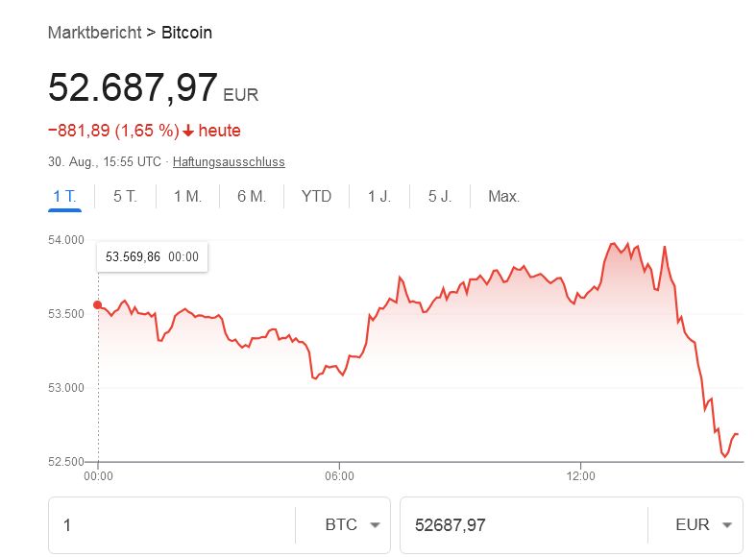Viewport: 756px width, 557px height.
Task: Open the Haftungsausschluss disclaimer link
Action: coord(229,161)
